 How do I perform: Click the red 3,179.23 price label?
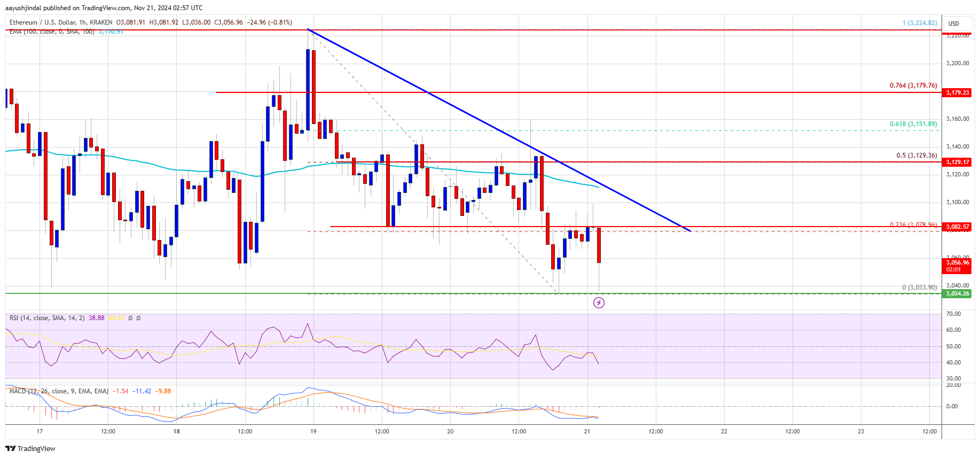957,92
